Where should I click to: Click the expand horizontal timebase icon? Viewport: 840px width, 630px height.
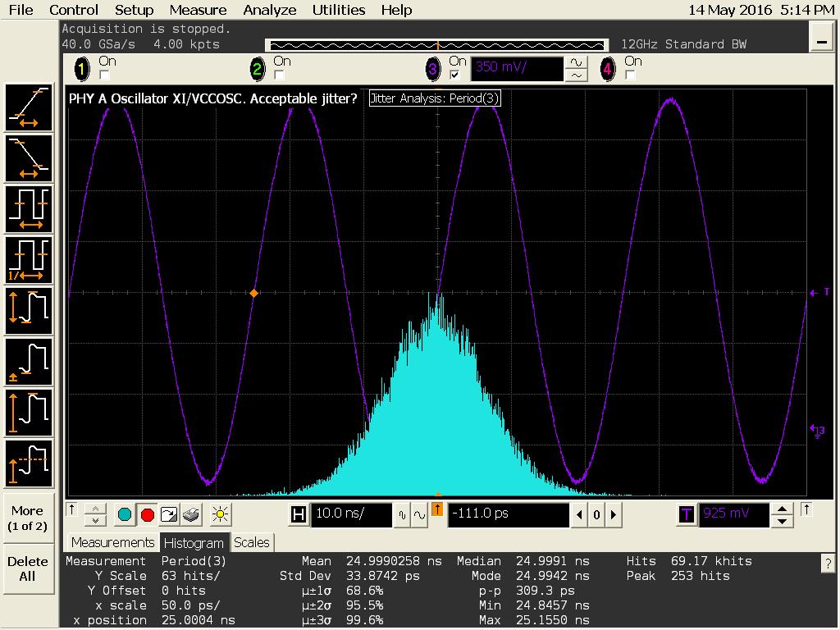(x=419, y=515)
